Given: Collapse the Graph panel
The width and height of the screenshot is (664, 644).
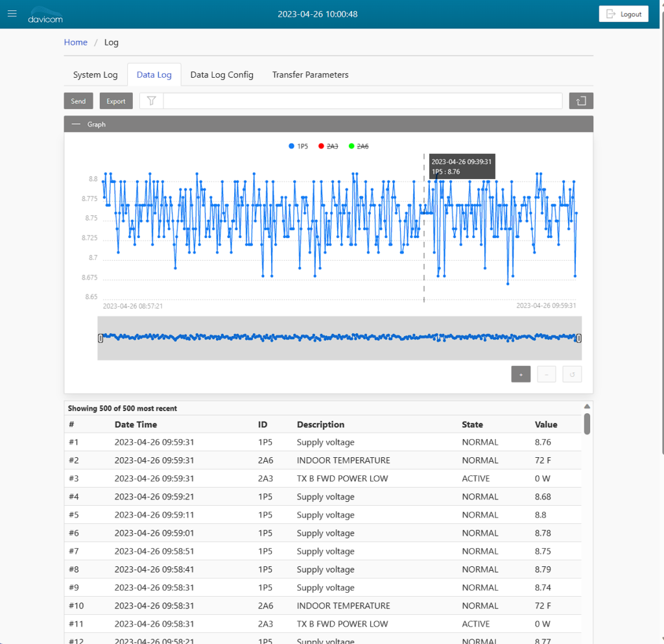Looking at the screenshot, I should [76, 124].
